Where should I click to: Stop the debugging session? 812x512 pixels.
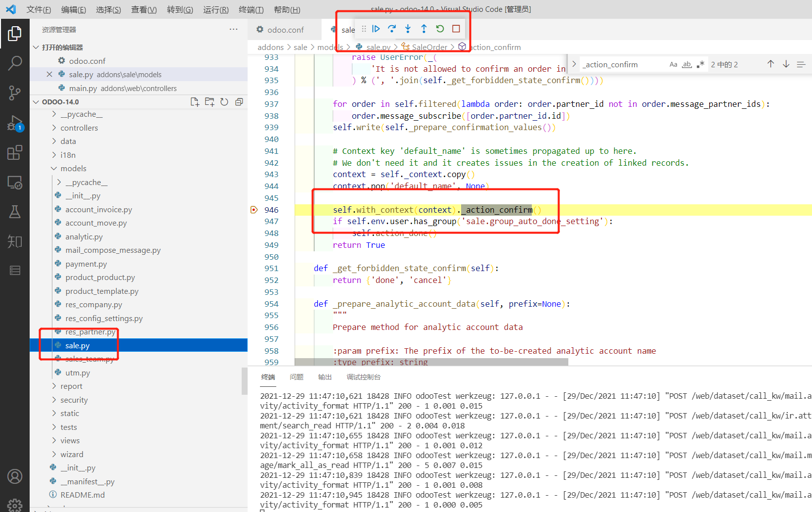(x=456, y=29)
